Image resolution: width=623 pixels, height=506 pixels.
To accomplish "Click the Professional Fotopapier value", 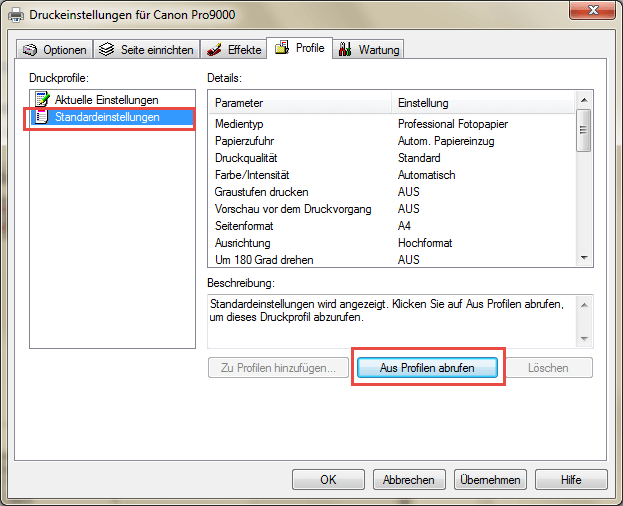I will [453, 124].
